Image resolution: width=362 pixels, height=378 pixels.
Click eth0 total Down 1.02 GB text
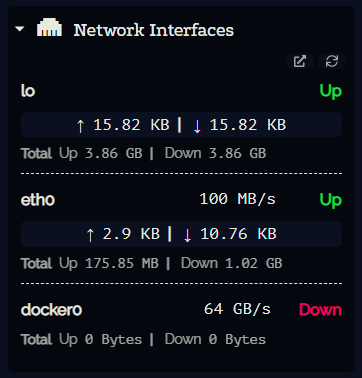[231, 263]
